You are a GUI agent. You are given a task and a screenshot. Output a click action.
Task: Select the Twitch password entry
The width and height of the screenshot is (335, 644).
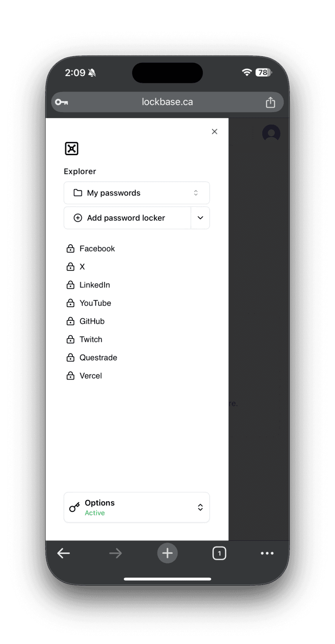pyautogui.click(x=90, y=339)
